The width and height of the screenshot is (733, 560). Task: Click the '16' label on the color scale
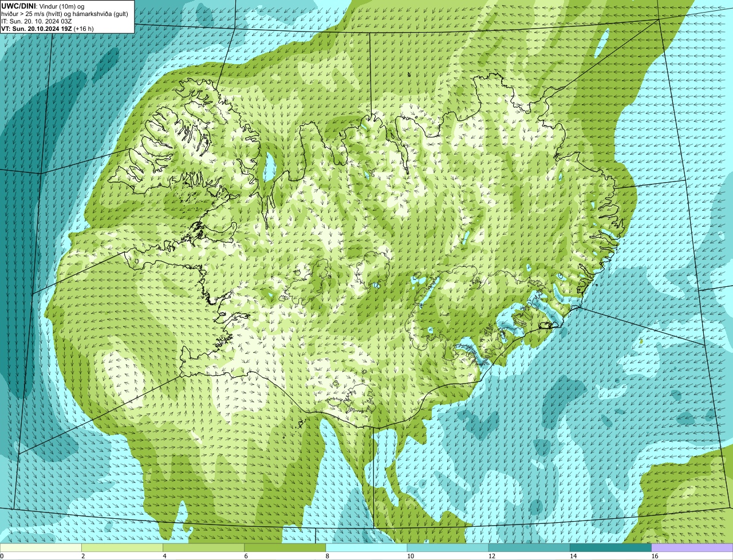(x=655, y=556)
